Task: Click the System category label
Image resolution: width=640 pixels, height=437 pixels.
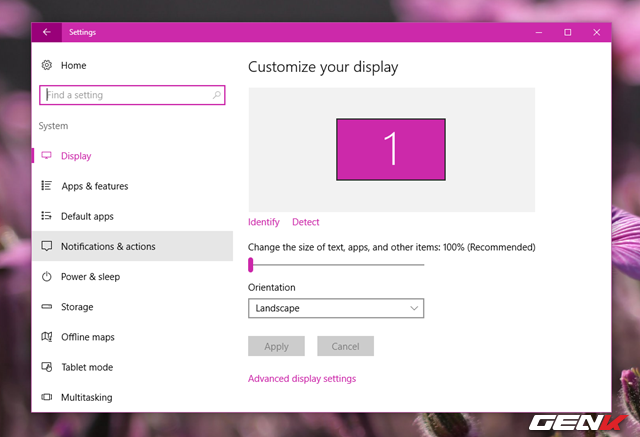Action: (x=53, y=126)
